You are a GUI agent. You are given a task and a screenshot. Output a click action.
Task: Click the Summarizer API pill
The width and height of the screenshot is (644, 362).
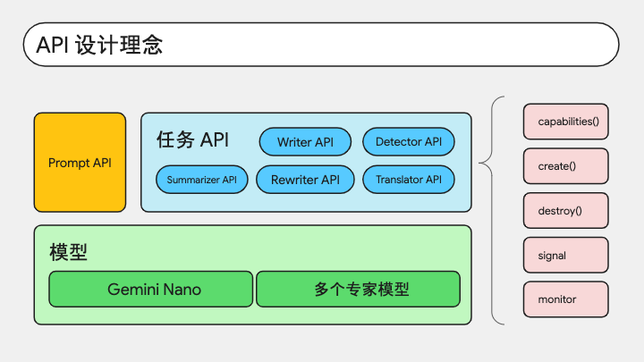201,180
